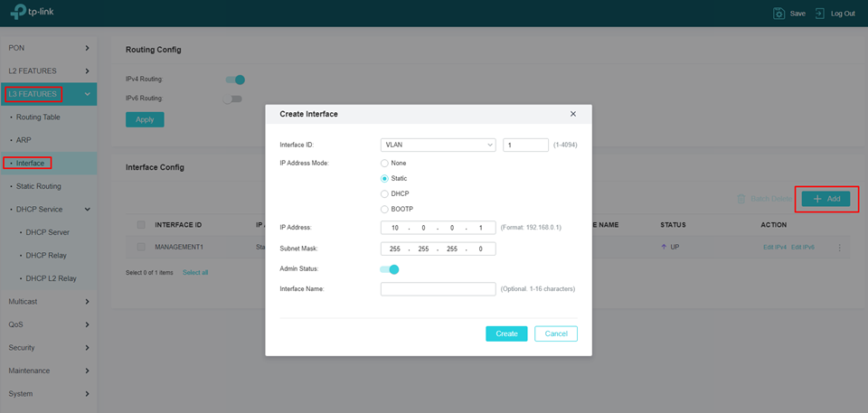This screenshot has height=413, width=868.
Task: Toggle the IPv4 Routing switch
Action: pos(235,80)
